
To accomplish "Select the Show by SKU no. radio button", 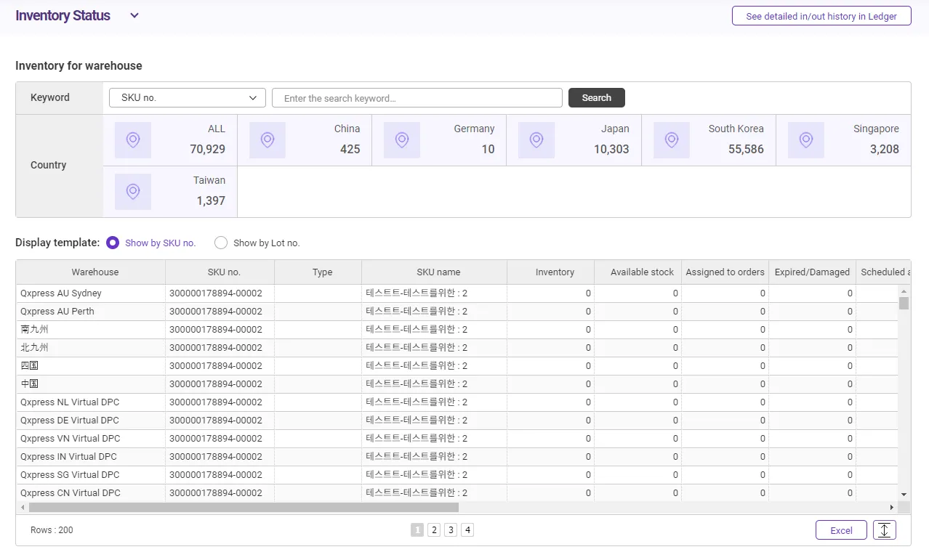I will point(113,243).
